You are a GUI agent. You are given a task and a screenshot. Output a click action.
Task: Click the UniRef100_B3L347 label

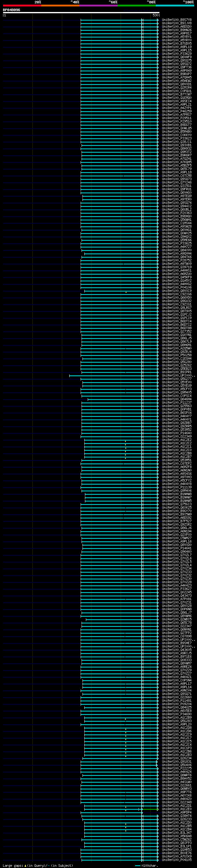(x=177, y=833)
